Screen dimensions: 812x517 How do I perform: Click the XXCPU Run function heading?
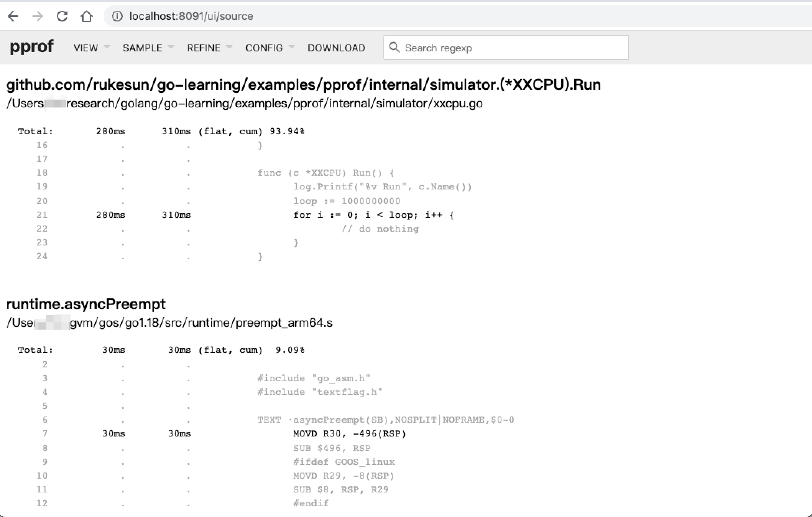pos(303,84)
